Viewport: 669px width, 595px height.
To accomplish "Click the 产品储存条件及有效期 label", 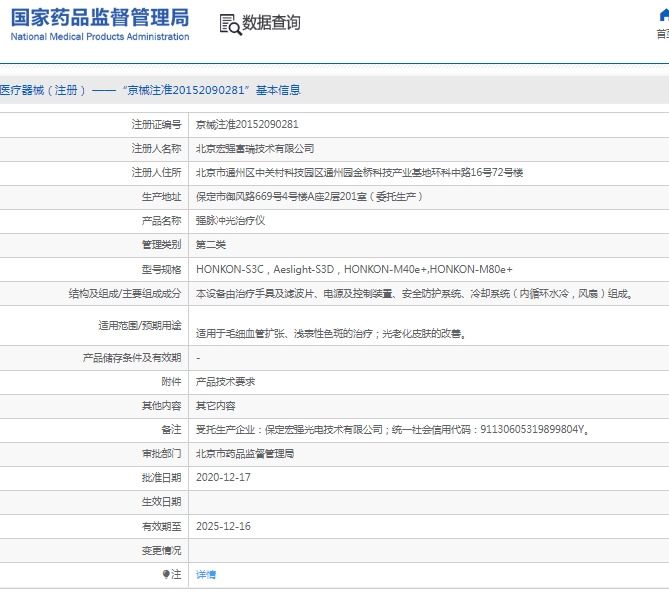I will coord(132,357).
